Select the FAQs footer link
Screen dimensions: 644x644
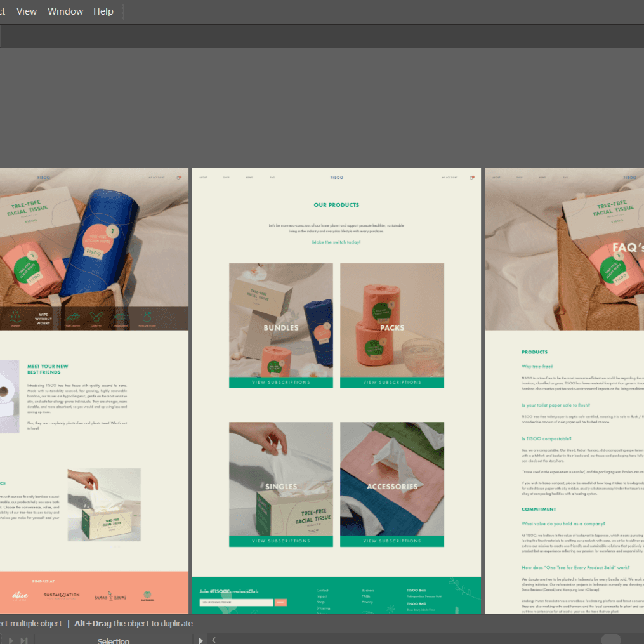click(x=366, y=596)
